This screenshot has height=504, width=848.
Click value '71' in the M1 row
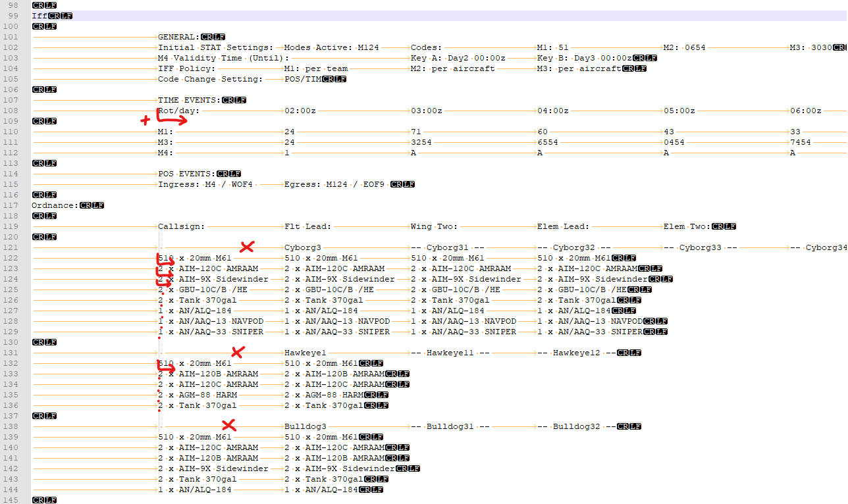[416, 132]
